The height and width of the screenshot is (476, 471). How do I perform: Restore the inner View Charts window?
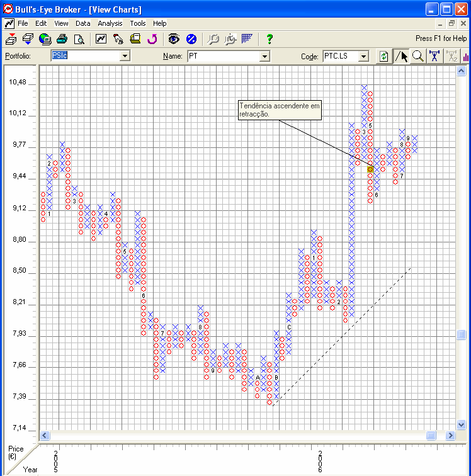pos(452,23)
